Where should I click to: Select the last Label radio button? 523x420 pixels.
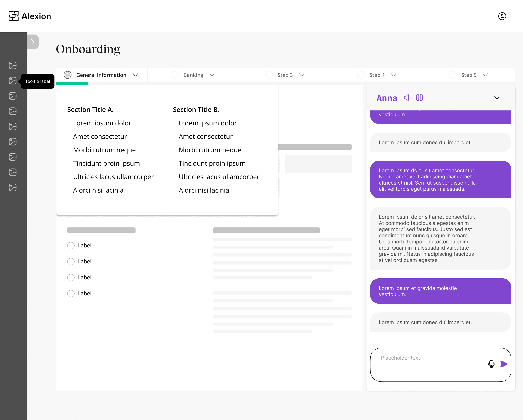tap(71, 294)
